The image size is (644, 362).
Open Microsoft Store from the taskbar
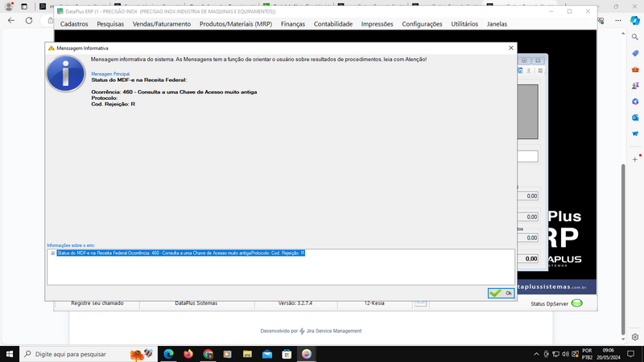pos(287,354)
